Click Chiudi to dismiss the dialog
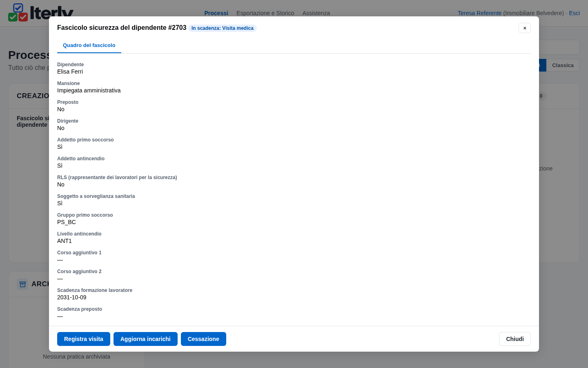 click(515, 339)
